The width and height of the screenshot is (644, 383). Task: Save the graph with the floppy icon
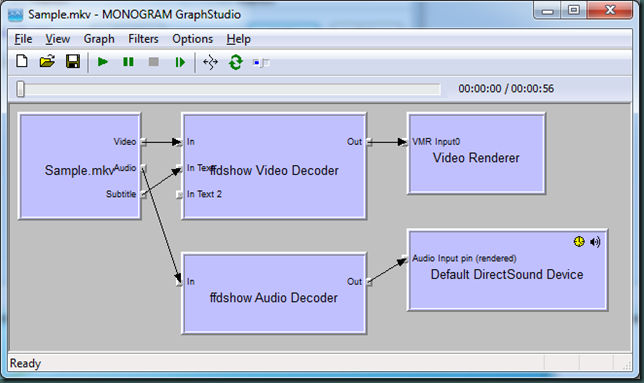coord(73,62)
